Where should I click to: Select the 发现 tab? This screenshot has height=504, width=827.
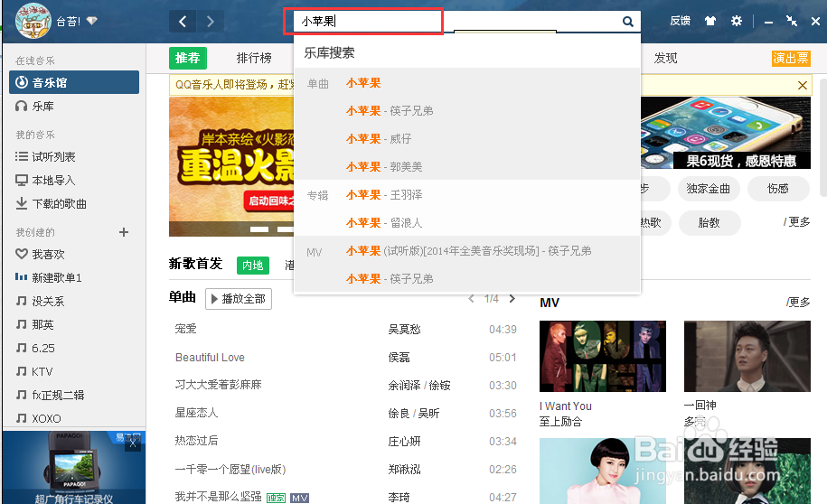point(665,58)
